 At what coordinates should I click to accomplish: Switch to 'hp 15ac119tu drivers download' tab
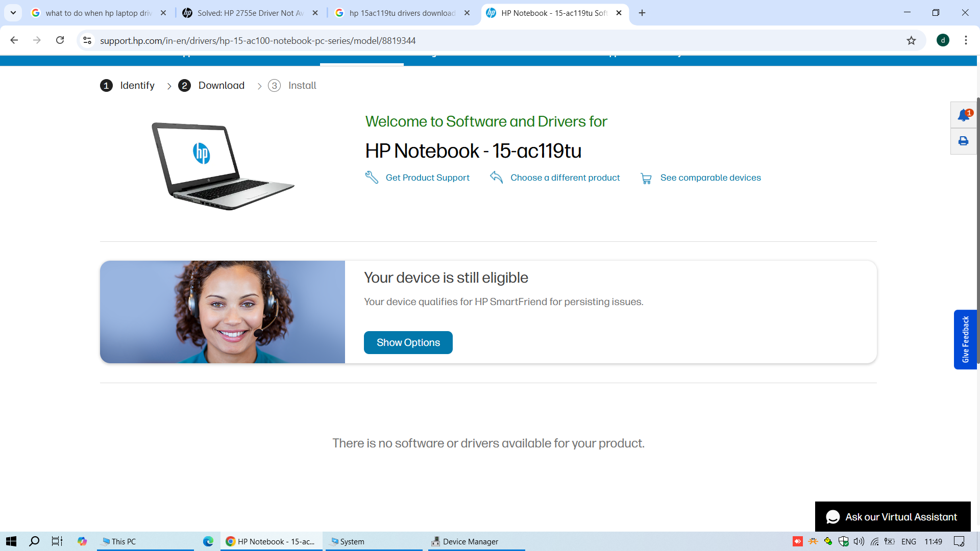click(403, 13)
